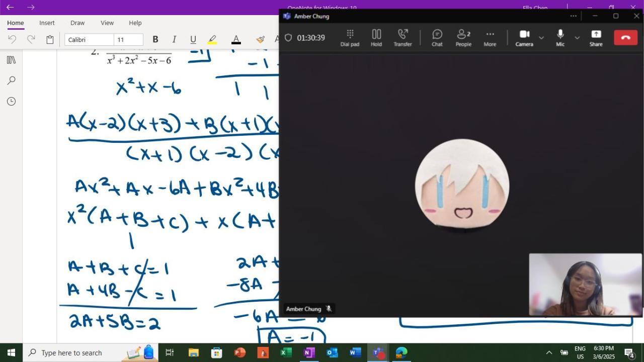Open Teams window ellipsis menu
The image size is (644, 362).
coord(573,16)
